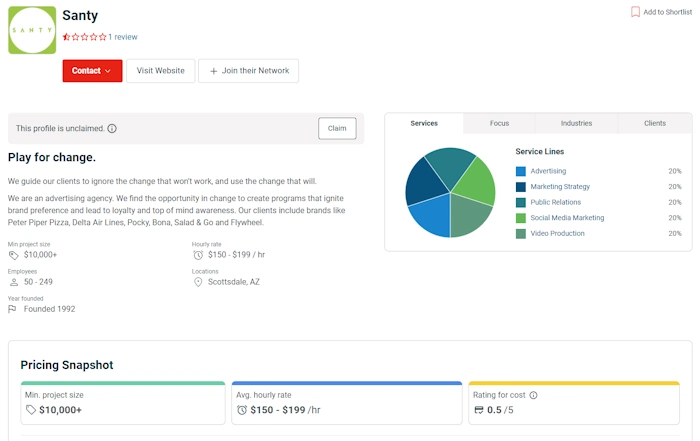This screenshot has width=700, height=441.
Task: Click the Play for change. headline
Action: click(52, 158)
